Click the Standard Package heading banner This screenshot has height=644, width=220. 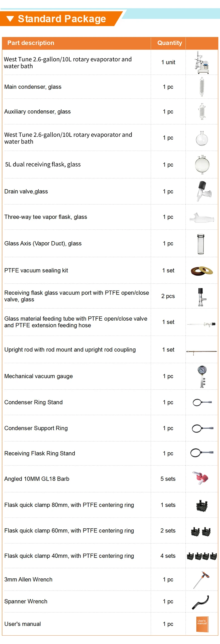click(x=62, y=19)
